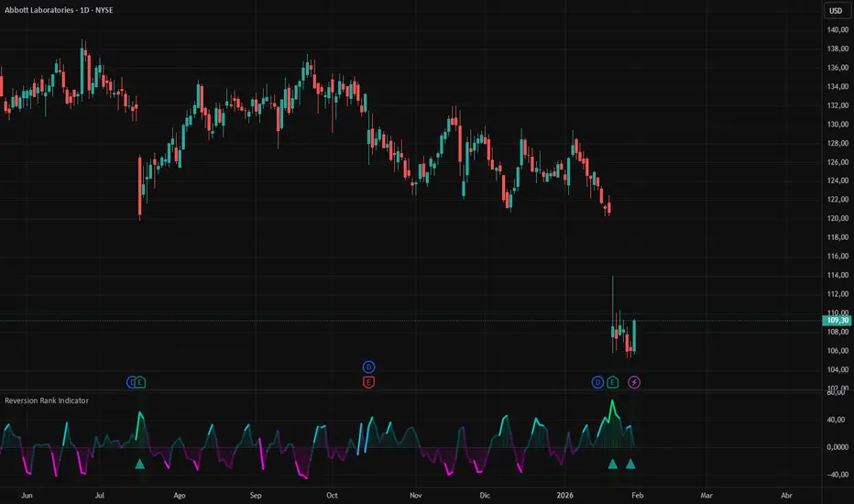Click the green earnings E icon in January 2026
This screenshot has width=854, height=504.
coord(613,382)
